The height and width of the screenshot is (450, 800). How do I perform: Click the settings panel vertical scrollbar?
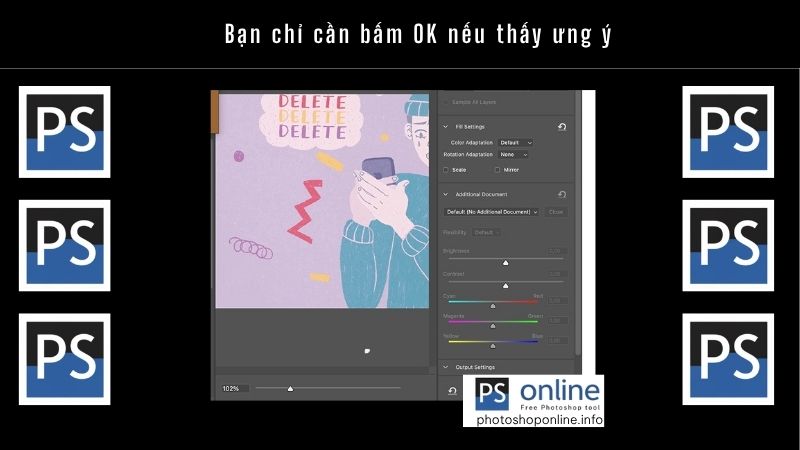click(x=578, y=223)
